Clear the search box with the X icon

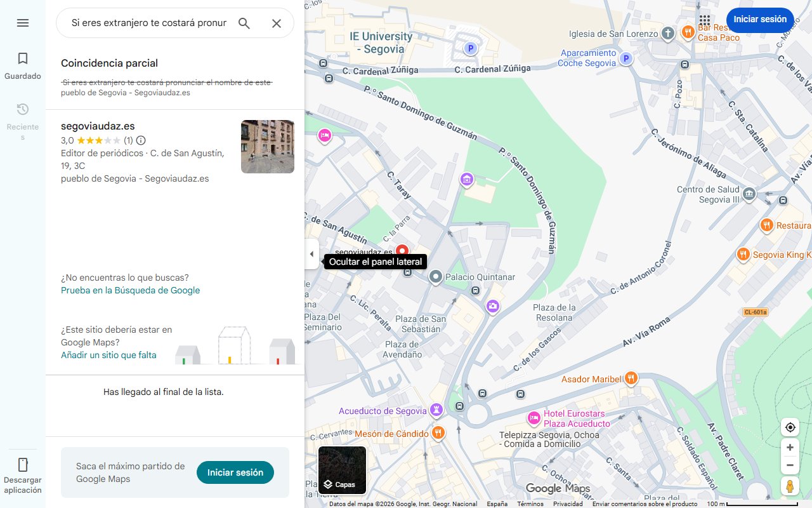pos(277,23)
